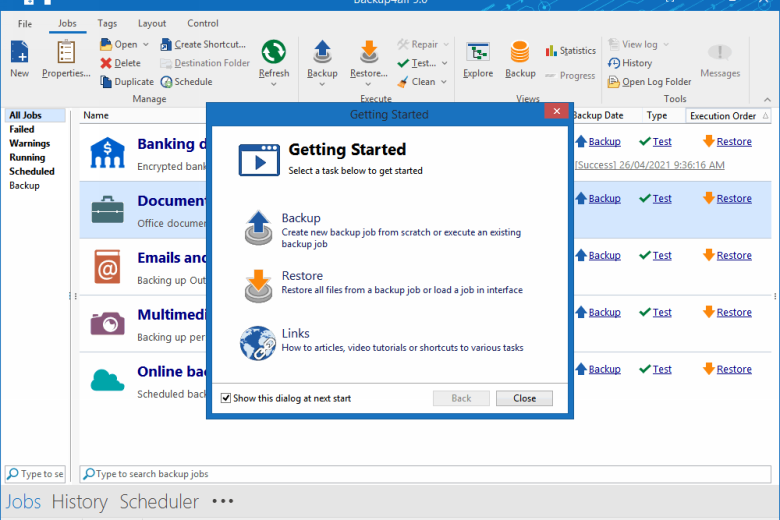Collapse the ribbon with the chevron
Viewport: 780px width, 520px height.
click(x=768, y=100)
